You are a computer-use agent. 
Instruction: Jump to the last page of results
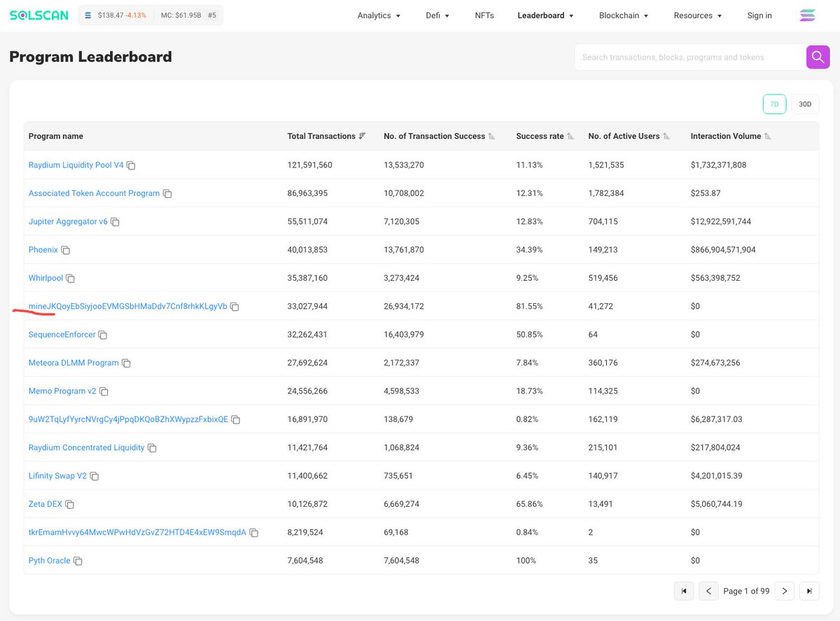[810, 591]
